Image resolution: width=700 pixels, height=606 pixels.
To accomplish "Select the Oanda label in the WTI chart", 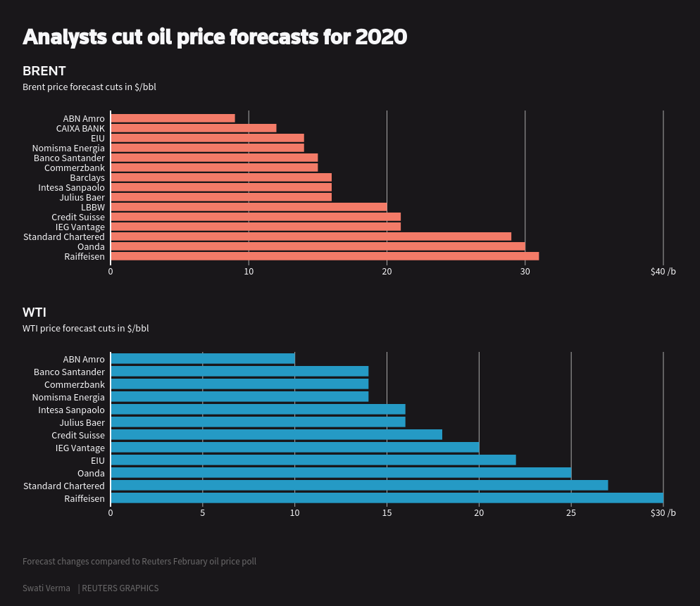I will click(91, 474).
